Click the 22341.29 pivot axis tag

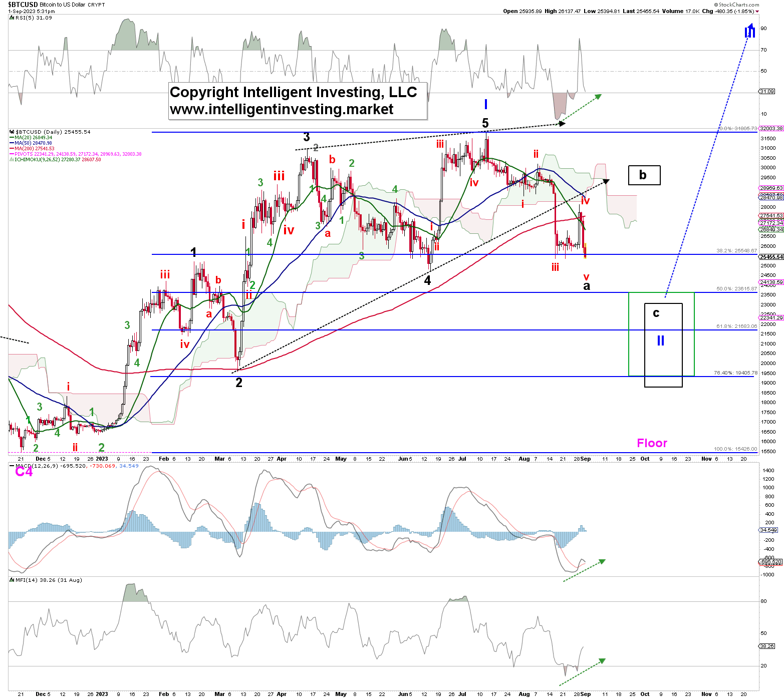(771, 317)
